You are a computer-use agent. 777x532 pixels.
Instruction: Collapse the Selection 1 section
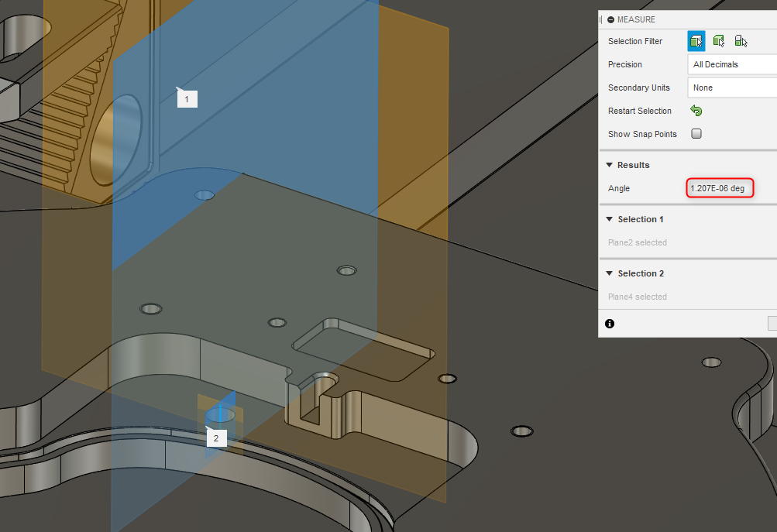[x=610, y=219]
